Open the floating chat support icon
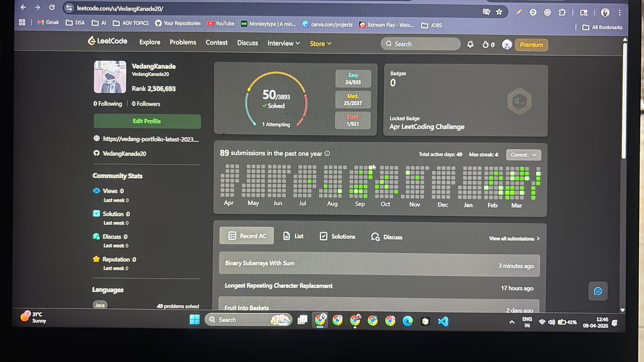The height and width of the screenshot is (362, 644). click(x=598, y=291)
